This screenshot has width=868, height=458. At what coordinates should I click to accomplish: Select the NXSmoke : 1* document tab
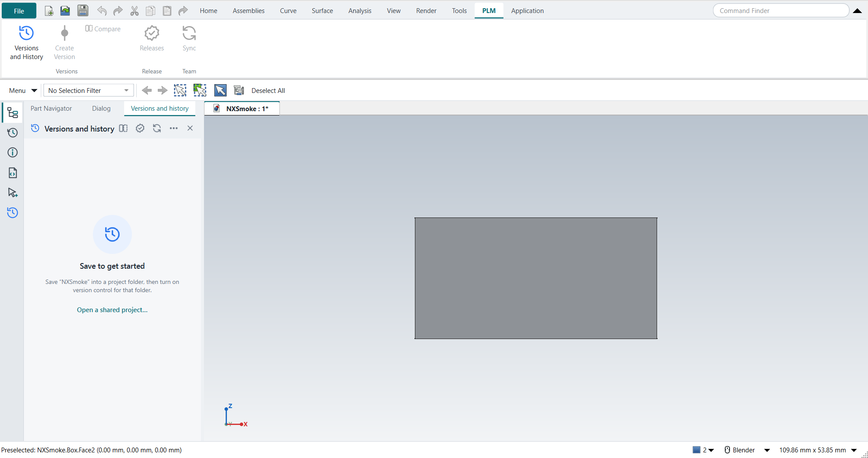[242, 109]
